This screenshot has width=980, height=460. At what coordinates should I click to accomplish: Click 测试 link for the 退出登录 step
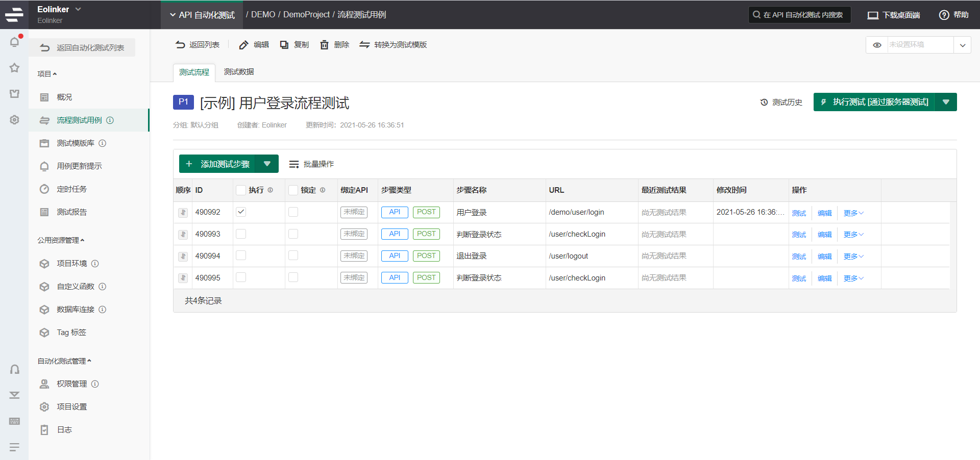[799, 257]
